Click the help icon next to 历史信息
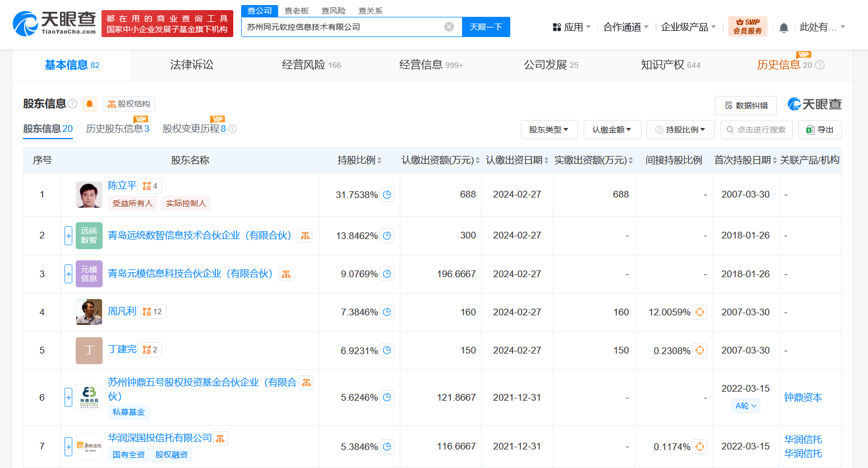The width and height of the screenshot is (868, 468). [x=820, y=65]
